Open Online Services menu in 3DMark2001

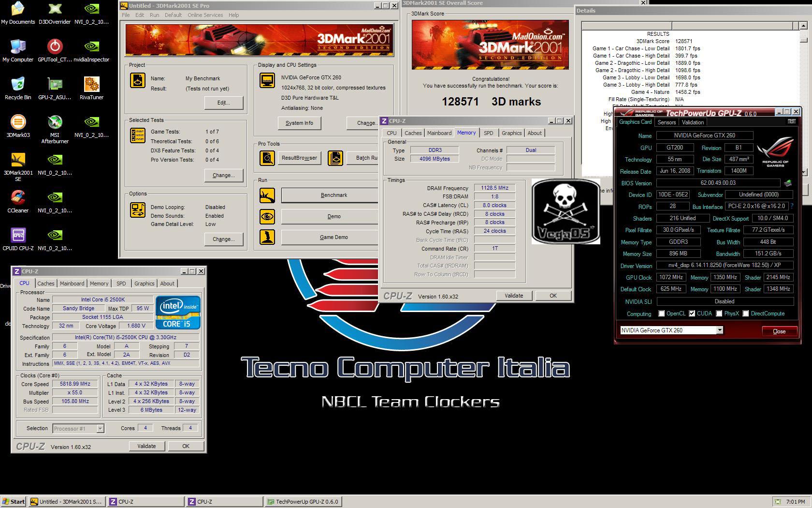[205, 15]
